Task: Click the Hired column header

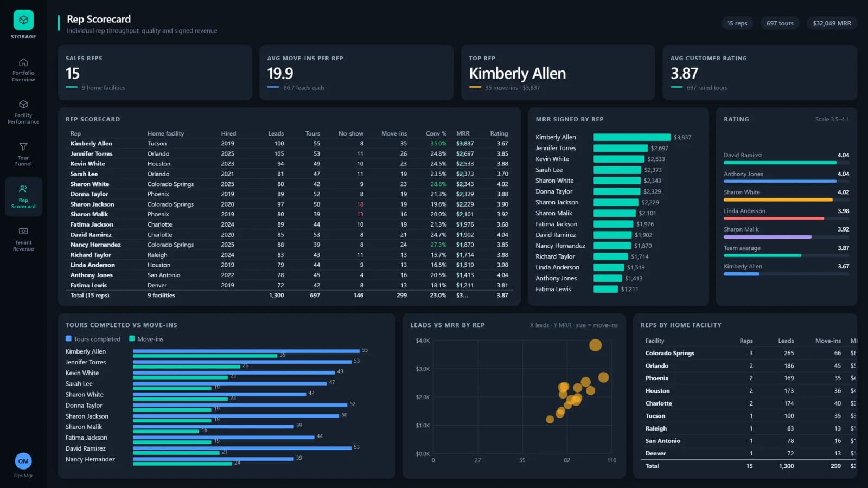Action: 228,133
